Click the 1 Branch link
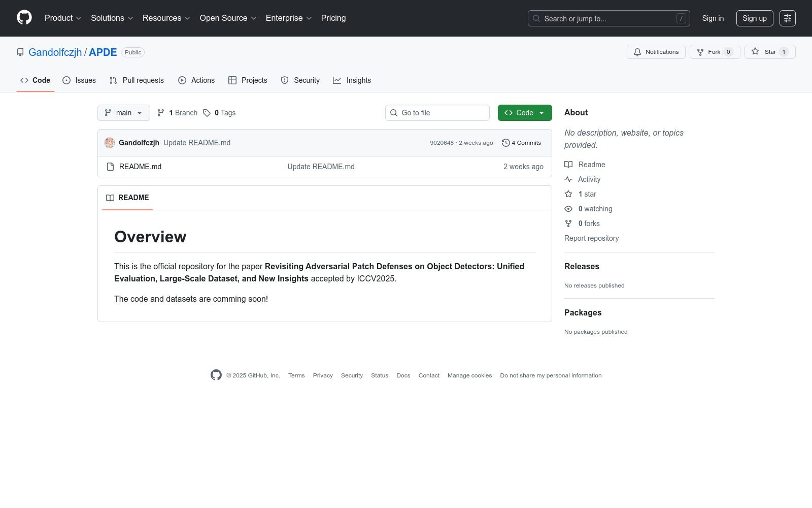The image size is (812, 508). click(x=177, y=113)
